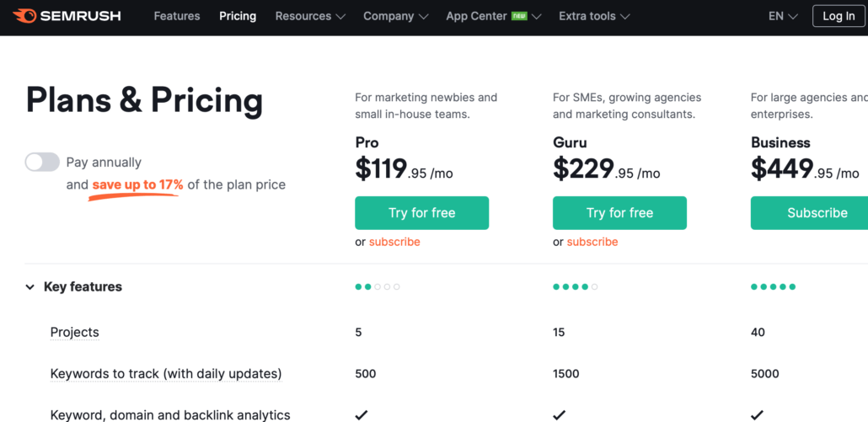Expand the Company dropdown menu

(396, 16)
